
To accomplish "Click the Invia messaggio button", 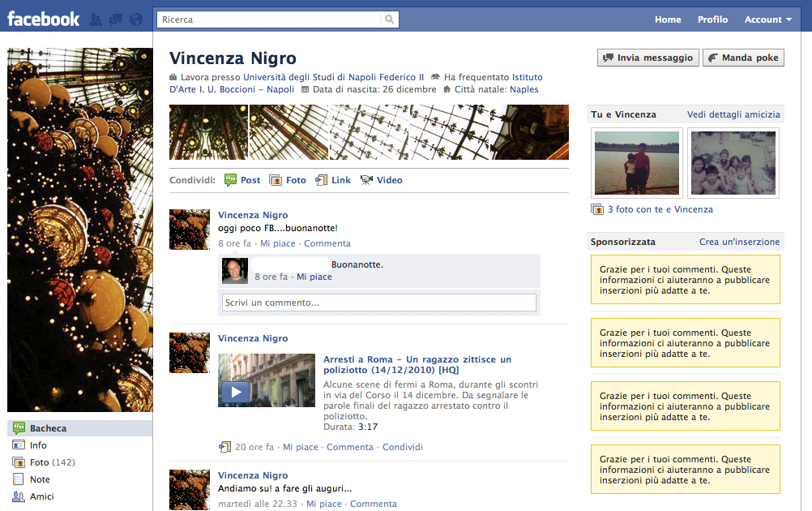I will (647, 58).
